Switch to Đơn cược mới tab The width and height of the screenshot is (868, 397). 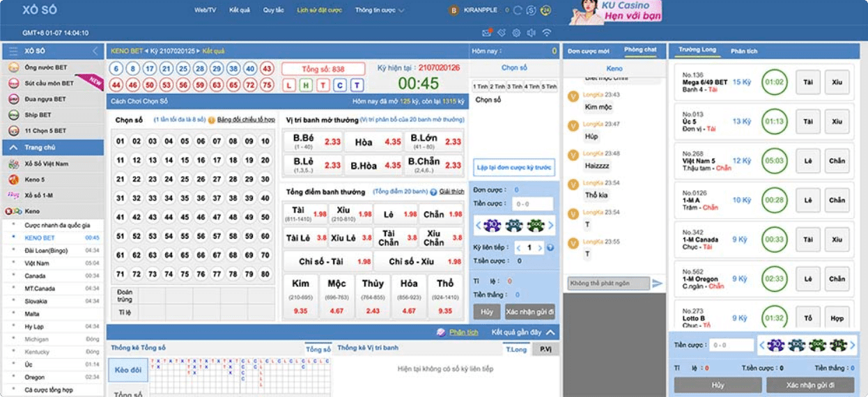(588, 51)
